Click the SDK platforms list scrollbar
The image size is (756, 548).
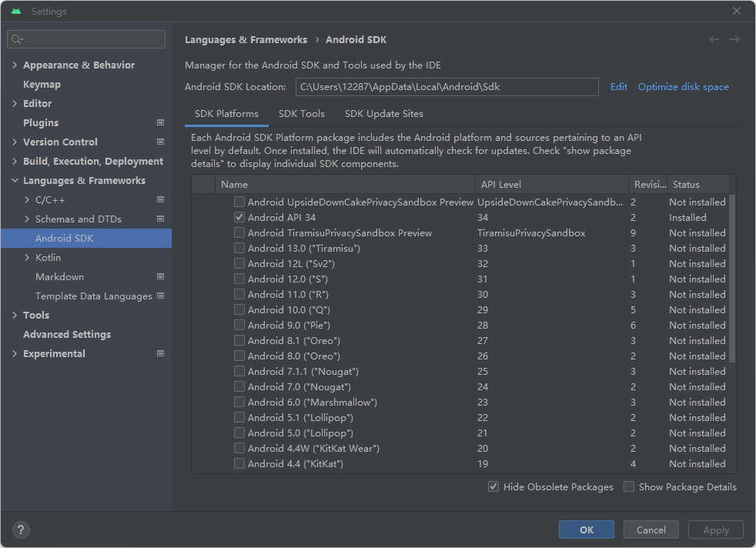[x=732, y=278]
